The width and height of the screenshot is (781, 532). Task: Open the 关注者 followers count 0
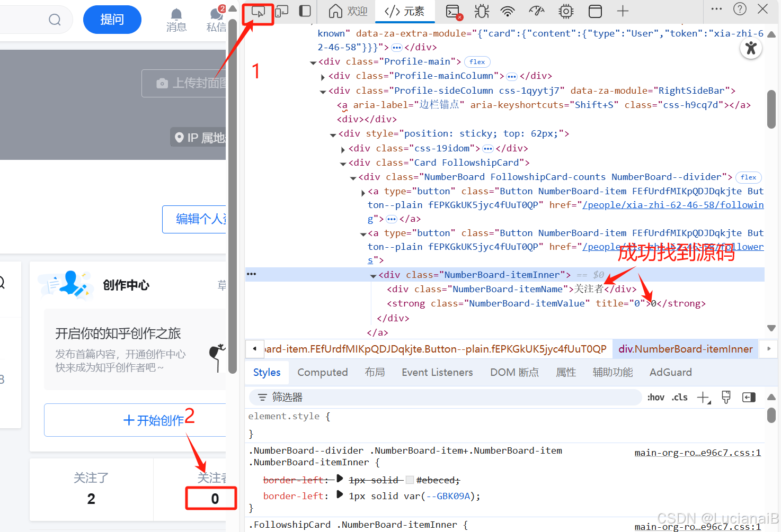pyautogui.click(x=211, y=489)
